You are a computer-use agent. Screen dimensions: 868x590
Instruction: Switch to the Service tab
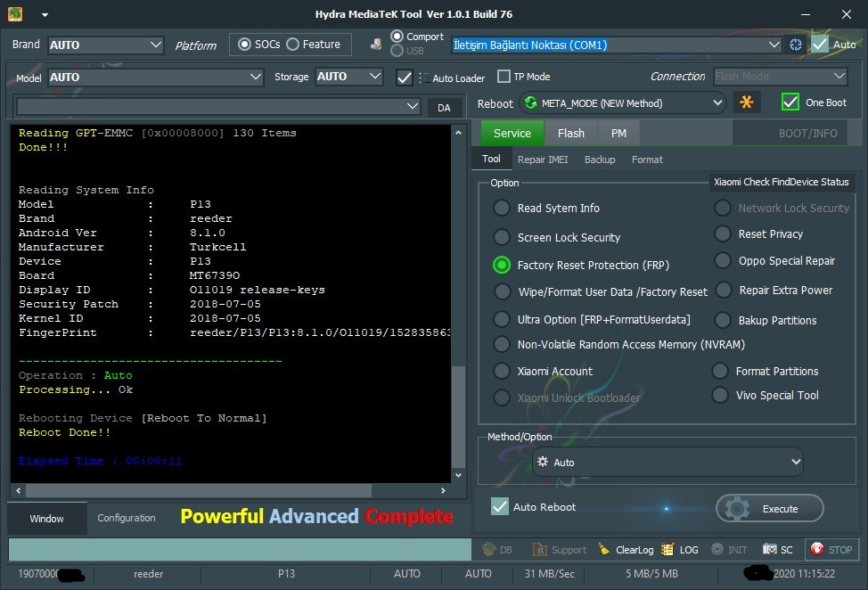click(x=512, y=134)
